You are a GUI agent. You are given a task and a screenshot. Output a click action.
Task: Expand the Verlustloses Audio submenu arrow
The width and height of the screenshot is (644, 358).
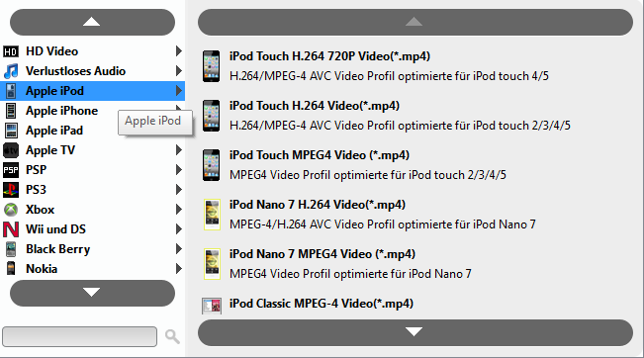[179, 70]
